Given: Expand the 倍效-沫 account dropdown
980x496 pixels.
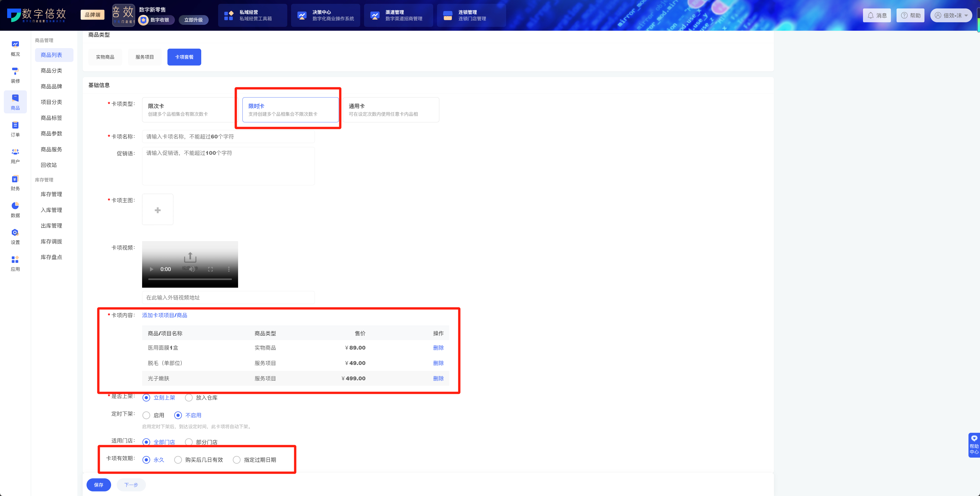Looking at the screenshot, I should (951, 16).
